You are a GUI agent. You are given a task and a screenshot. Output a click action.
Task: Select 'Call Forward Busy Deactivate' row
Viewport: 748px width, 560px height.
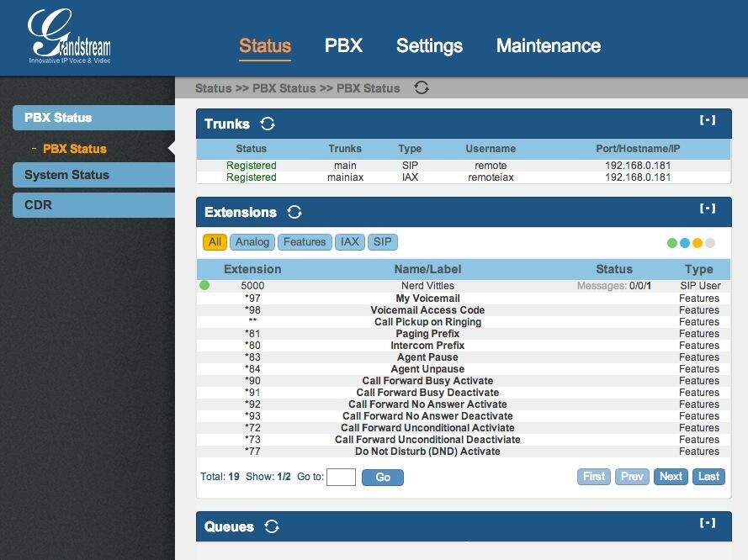(x=464, y=392)
